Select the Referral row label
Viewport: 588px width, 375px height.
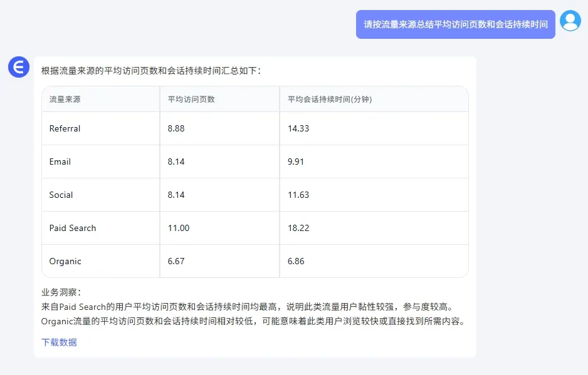click(x=65, y=128)
